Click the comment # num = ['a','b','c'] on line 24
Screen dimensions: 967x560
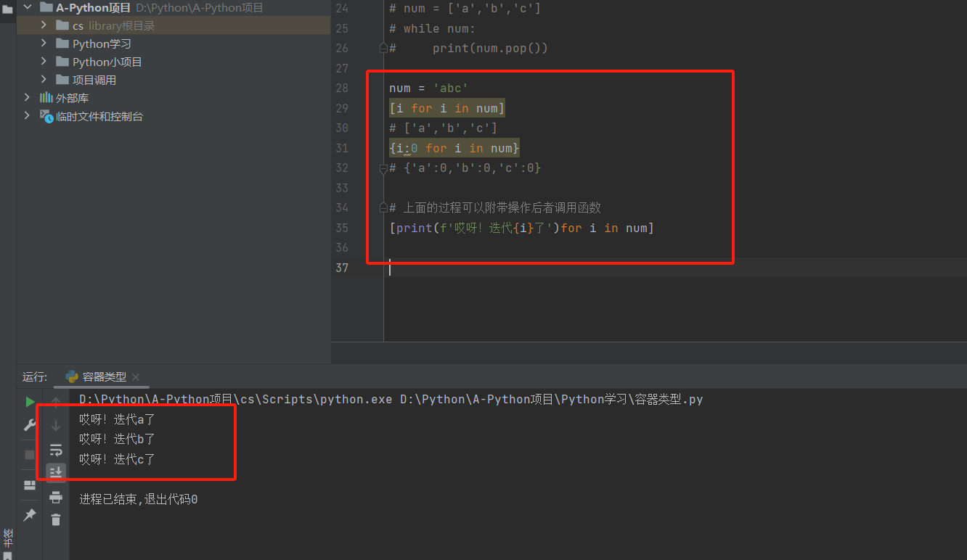pos(465,9)
